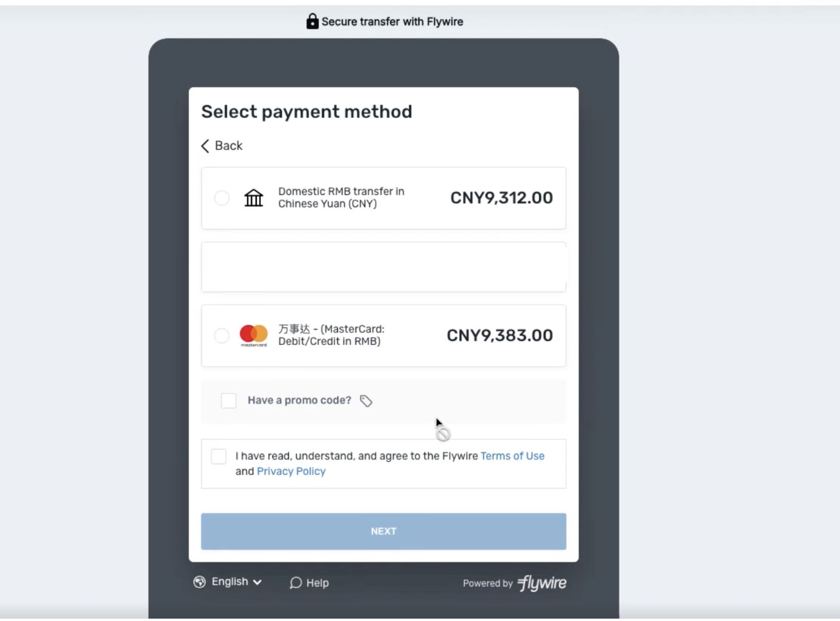Go back using the Back link

tap(228, 146)
